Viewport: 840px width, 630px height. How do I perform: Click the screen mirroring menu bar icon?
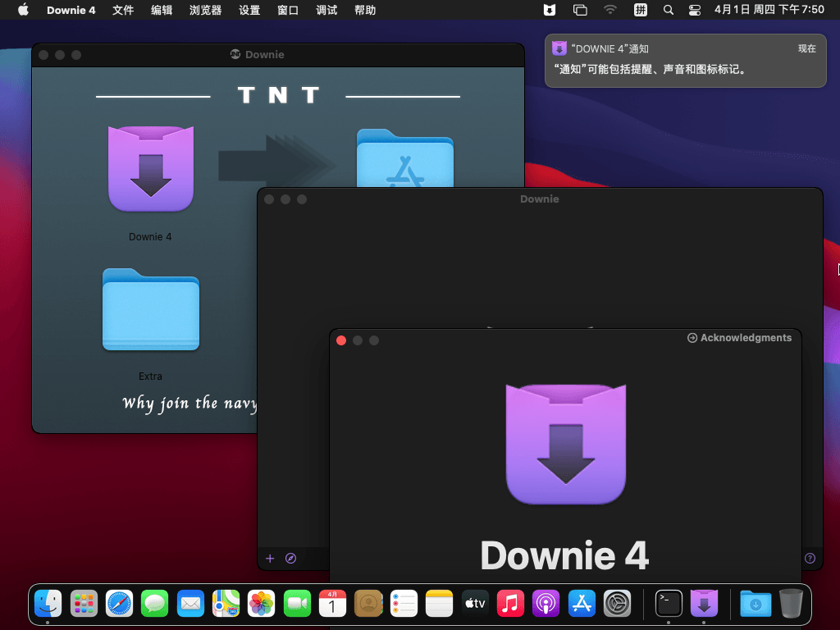point(580,10)
